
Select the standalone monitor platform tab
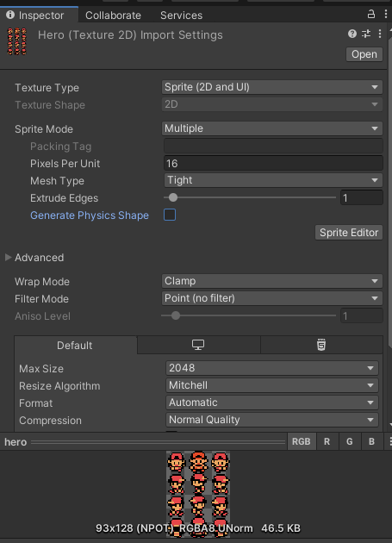(x=198, y=345)
